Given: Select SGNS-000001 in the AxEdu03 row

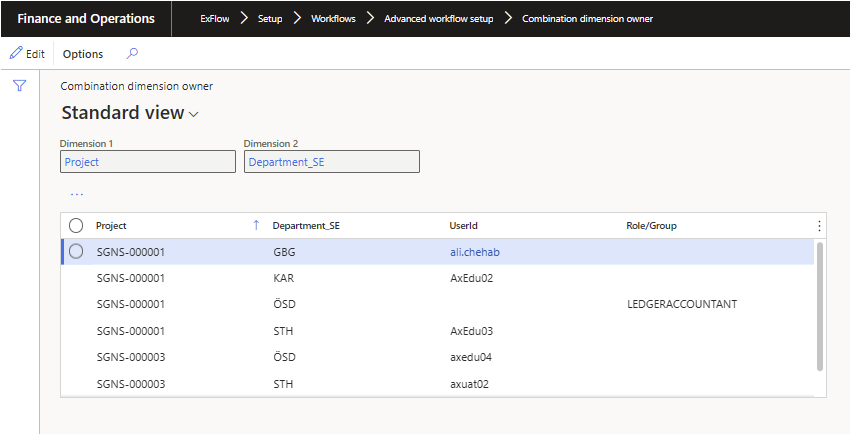Looking at the screenshot, I should tap(131, 331).
